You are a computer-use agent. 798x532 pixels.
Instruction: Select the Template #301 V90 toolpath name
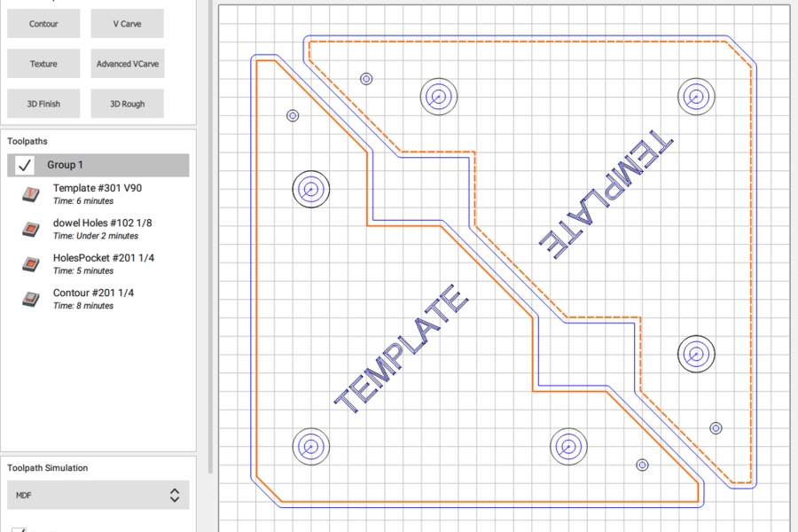[x=98, y=188]
